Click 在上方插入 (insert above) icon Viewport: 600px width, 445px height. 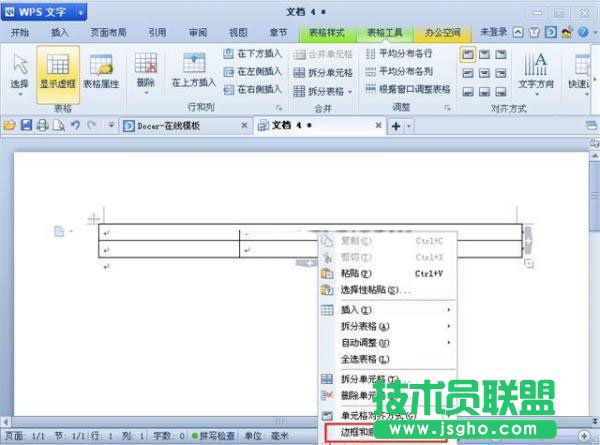point(193,72)
